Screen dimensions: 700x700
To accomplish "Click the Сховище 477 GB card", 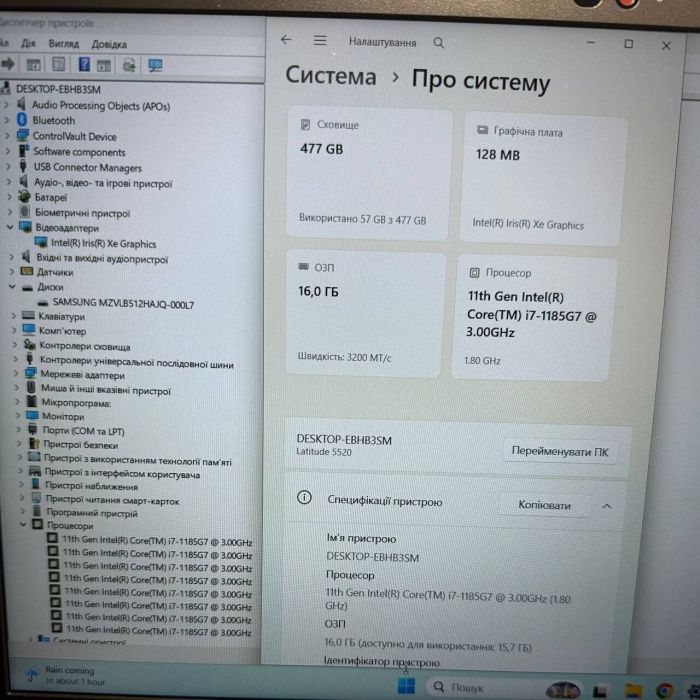I will point(369,173).
